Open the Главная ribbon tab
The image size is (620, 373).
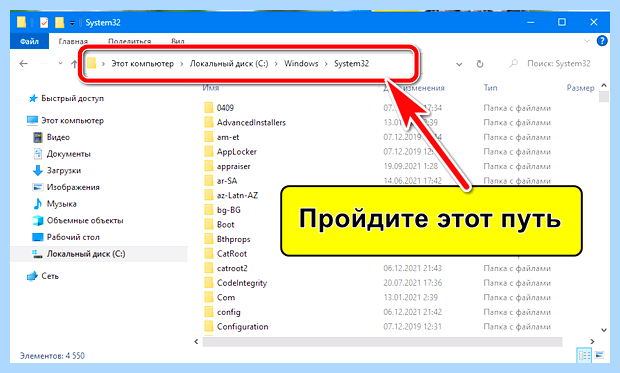(x=73, y=41)
